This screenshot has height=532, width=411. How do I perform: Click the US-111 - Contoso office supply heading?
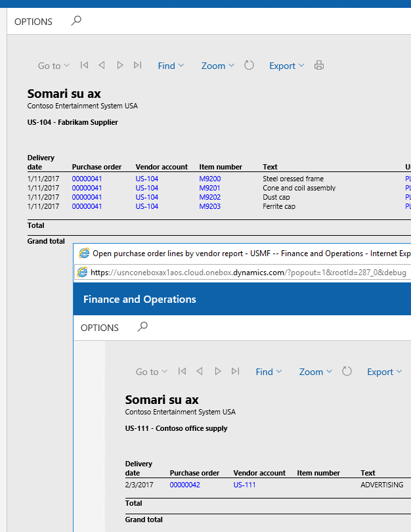coord(176,428)
